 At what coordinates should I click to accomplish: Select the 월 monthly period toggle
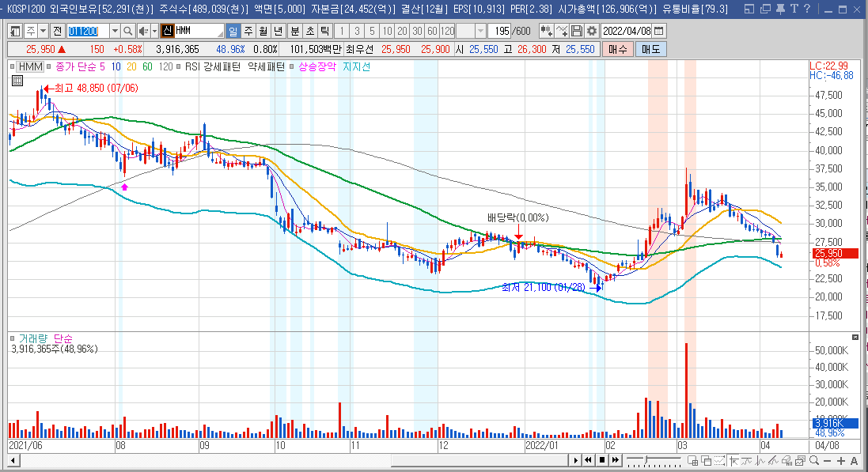tap(263, 31)
